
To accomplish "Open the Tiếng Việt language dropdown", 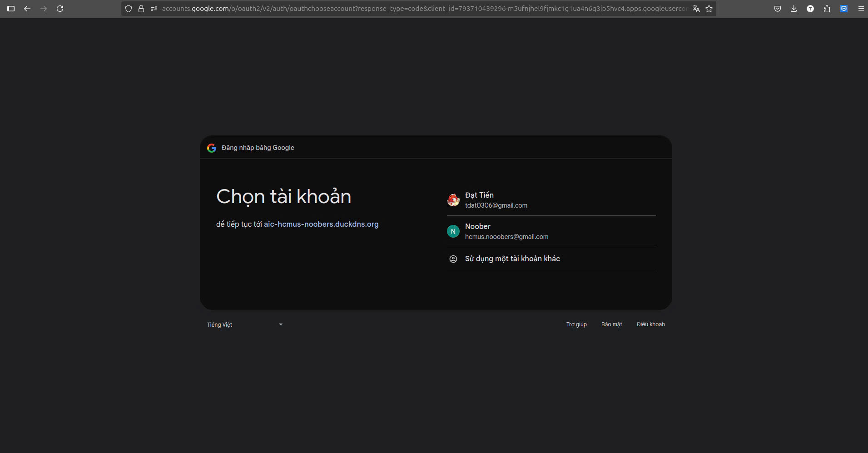I will [245, 324].
